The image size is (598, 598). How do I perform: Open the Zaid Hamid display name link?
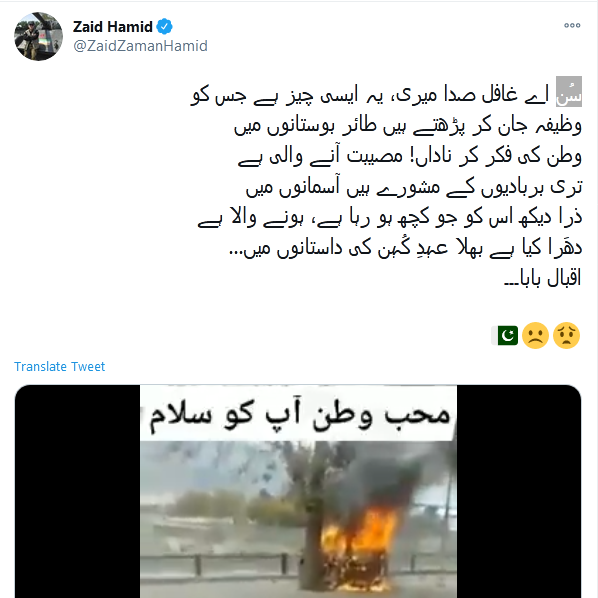pyautogui.click(x=113, y=27)
